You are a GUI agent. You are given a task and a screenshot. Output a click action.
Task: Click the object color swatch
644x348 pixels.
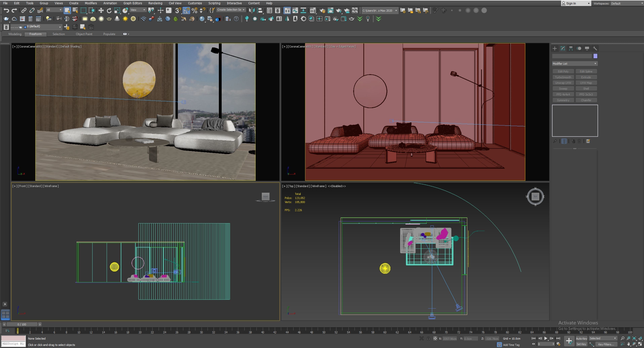[595, 56]
